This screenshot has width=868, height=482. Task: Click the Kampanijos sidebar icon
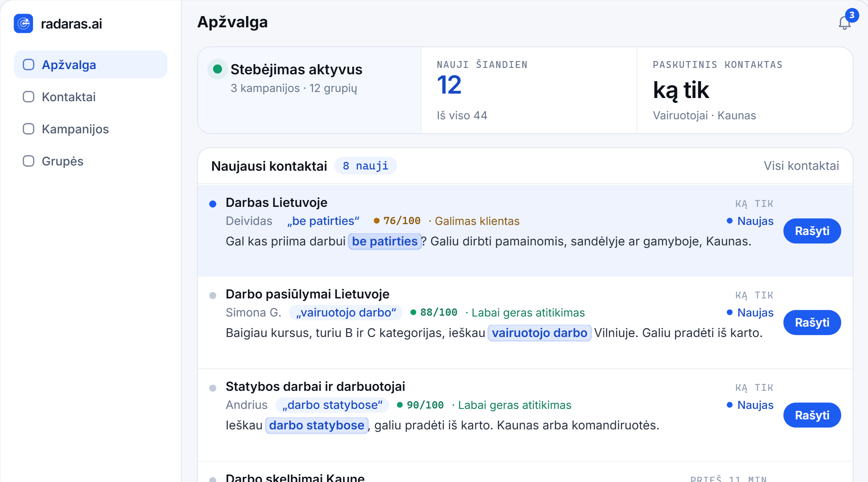29,129
